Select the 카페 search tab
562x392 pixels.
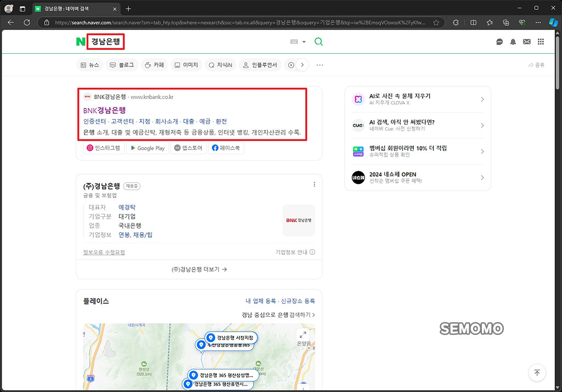click(x=154, y=65)
